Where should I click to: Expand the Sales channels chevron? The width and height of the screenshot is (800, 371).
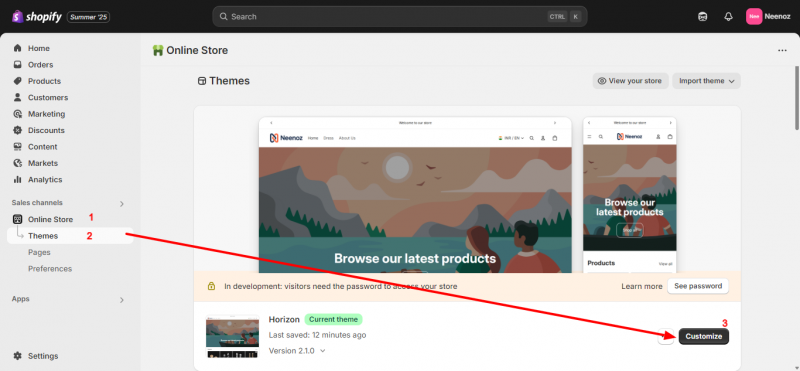121,204
